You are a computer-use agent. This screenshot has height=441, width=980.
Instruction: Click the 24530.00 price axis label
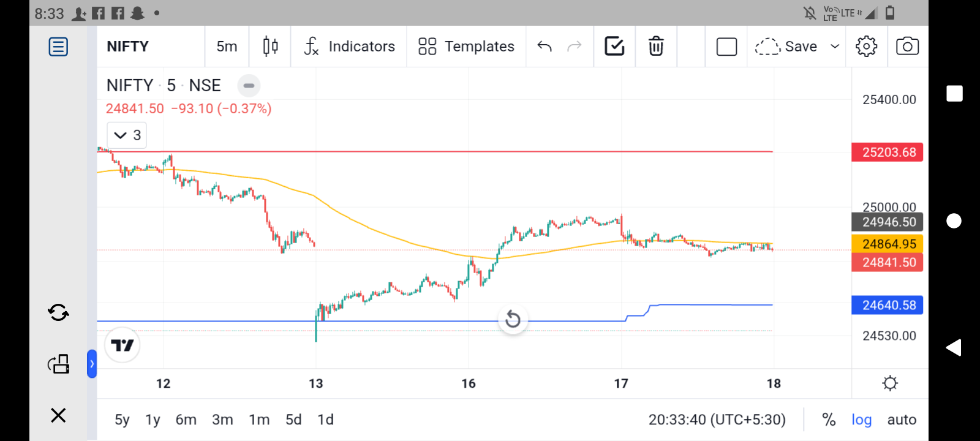[x=889, y=336]
